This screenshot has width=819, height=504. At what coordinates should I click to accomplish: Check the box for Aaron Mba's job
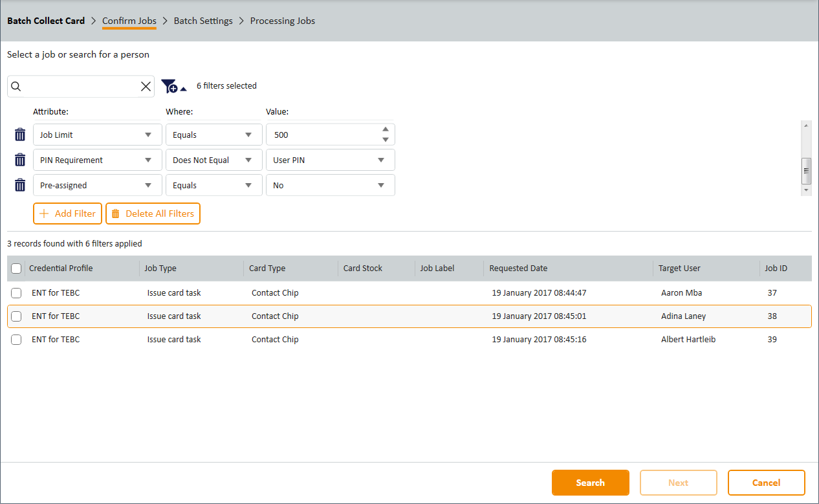16,293
